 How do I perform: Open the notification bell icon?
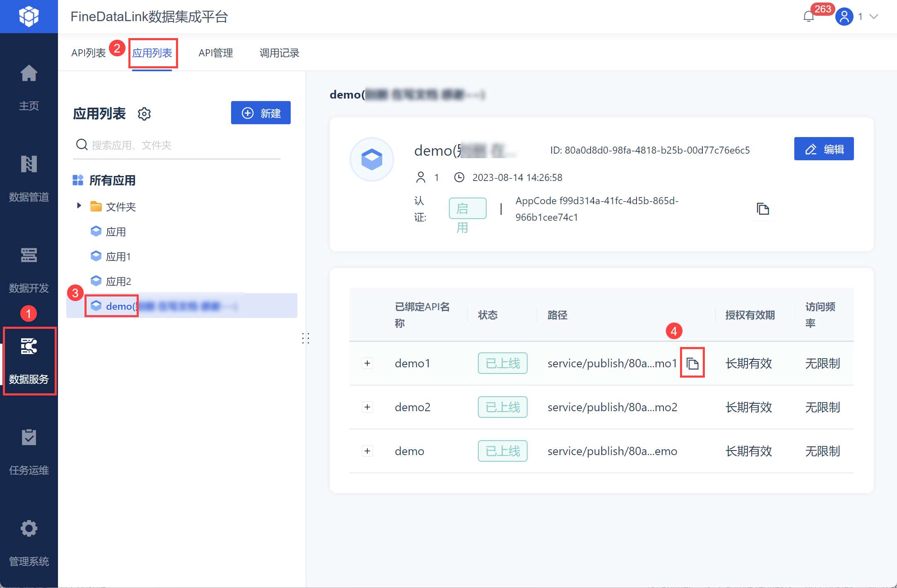tap(808, 17)
